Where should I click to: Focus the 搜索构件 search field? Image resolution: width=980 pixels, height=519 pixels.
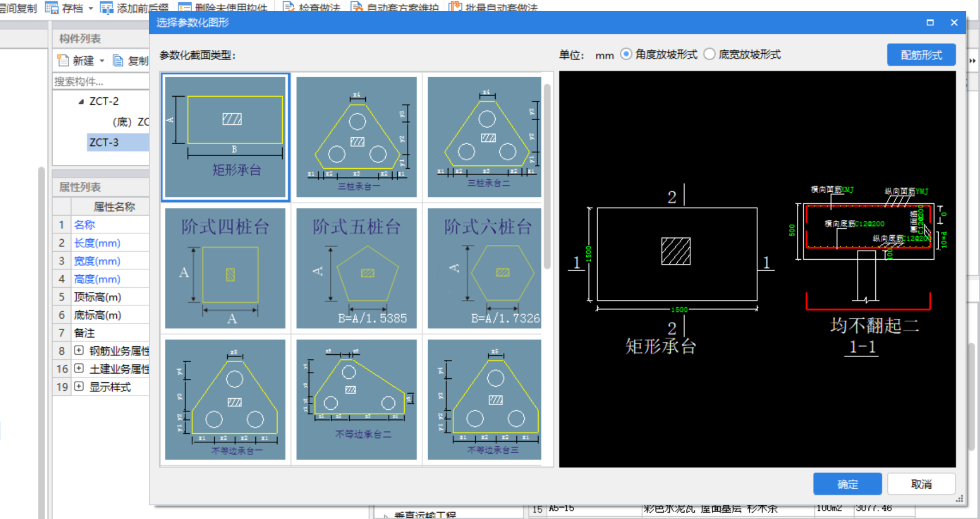[101, 81]
